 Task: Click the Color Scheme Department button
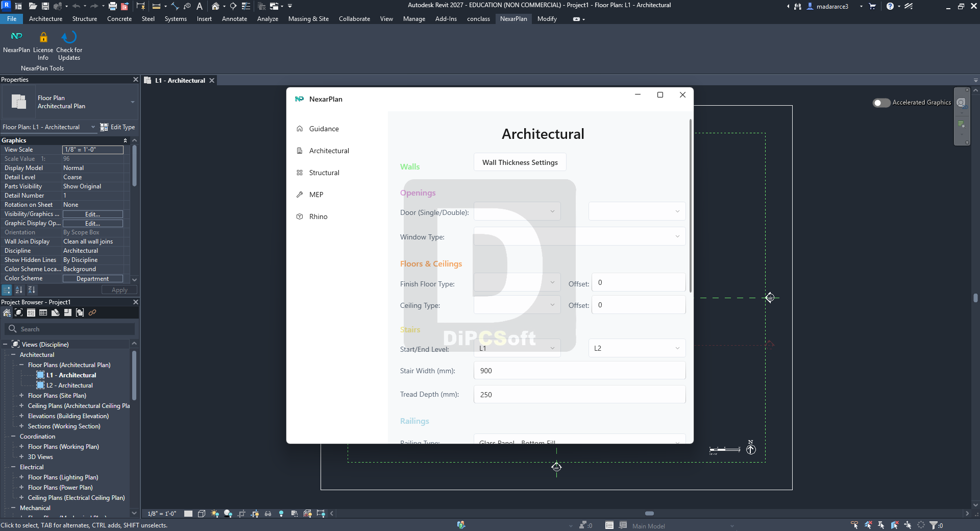click(x=92, y=279)
